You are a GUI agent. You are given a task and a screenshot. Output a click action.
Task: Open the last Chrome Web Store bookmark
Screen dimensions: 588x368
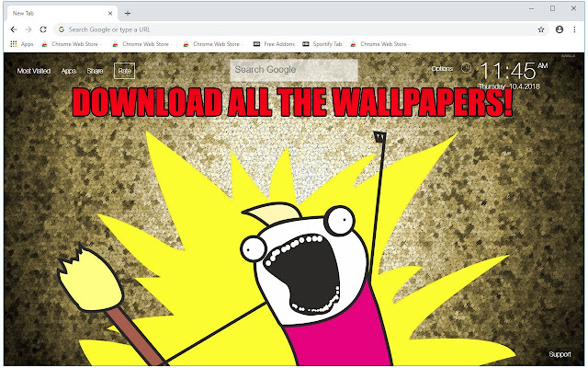(380, 44)
